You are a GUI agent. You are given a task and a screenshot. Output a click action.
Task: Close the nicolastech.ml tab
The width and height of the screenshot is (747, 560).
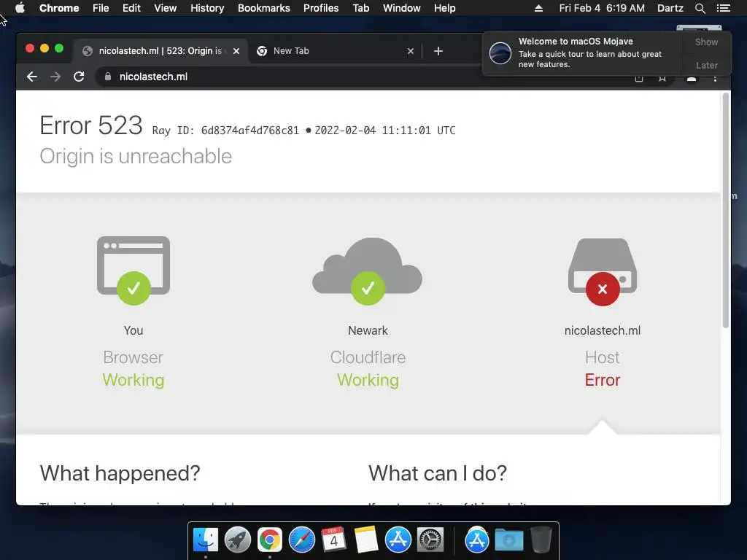[236, 51]
